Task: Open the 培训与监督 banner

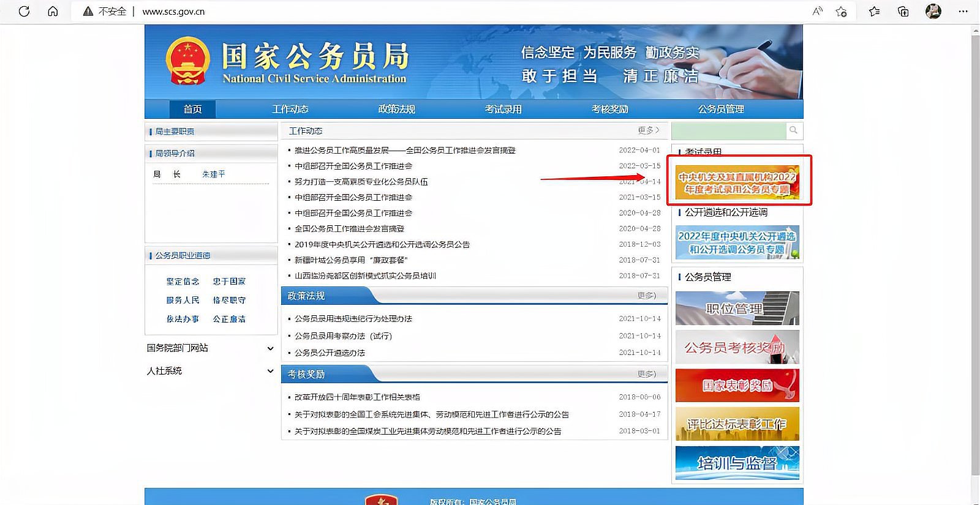Action: point(737,463)
